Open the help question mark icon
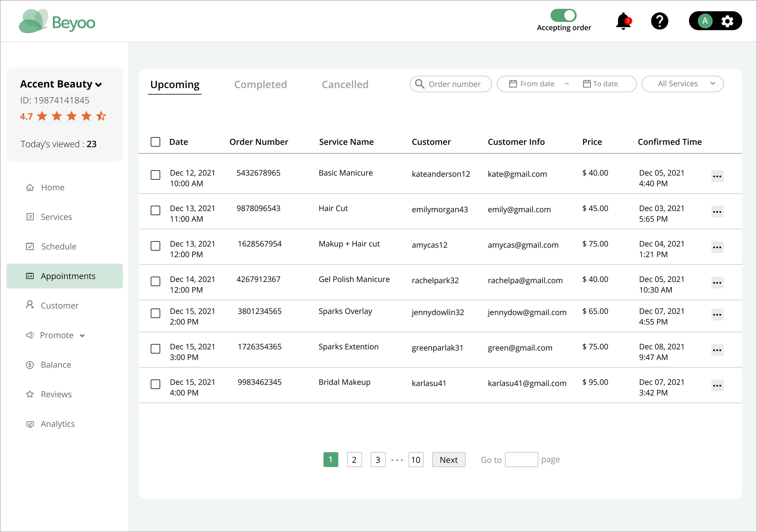Image resolution: width=757 pixels, height=532 pixels. (x=659, y=21)
